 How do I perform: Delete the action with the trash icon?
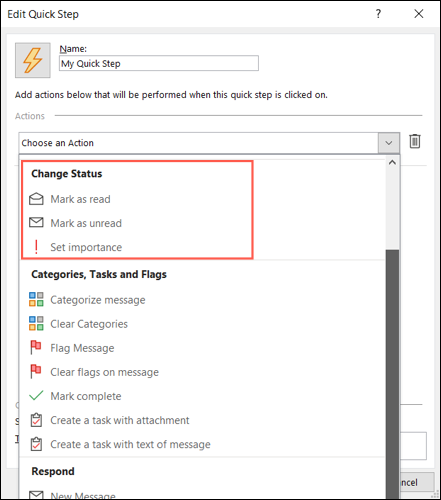415,141
